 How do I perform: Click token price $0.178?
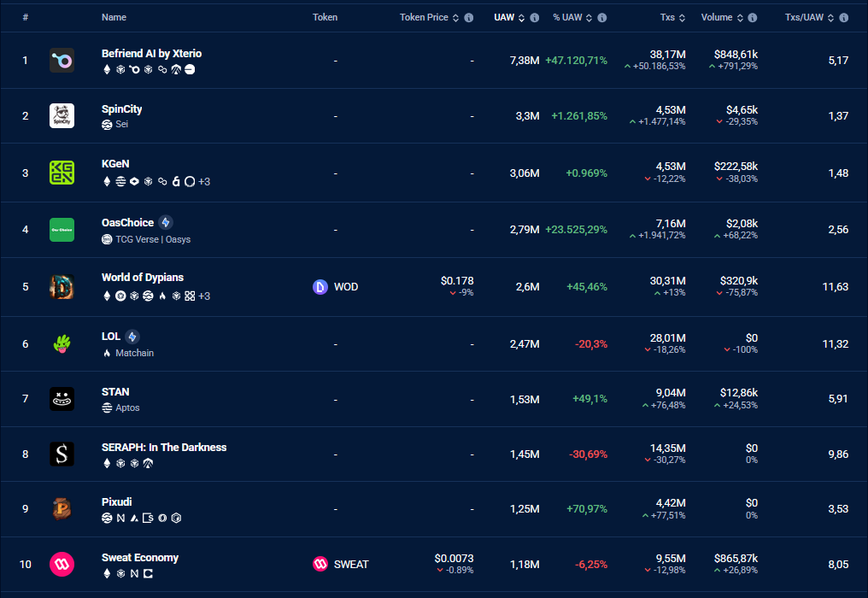[457, 281]
